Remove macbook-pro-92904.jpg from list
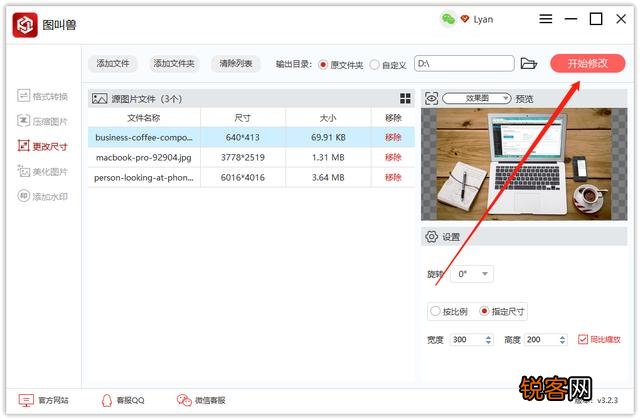The width and height of the screenshot is (640, 420). 393,158
